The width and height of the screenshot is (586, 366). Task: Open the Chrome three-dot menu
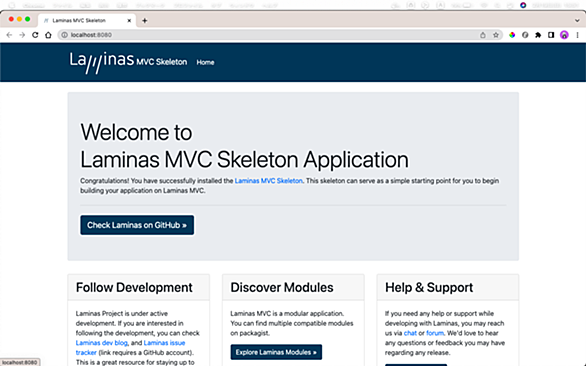pyautogui.click(x=577, y=35)
